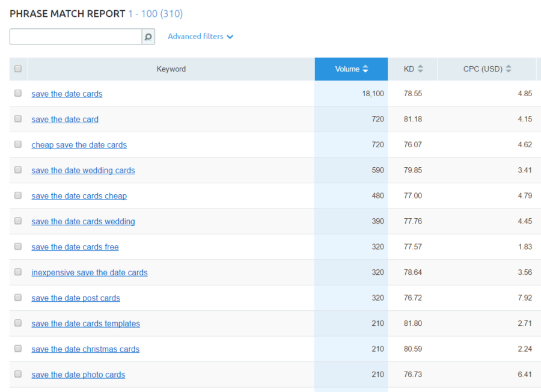This screenshot has height=392, width=541.
Task: Check the box for save the date card
Action: tap(18, 118)
